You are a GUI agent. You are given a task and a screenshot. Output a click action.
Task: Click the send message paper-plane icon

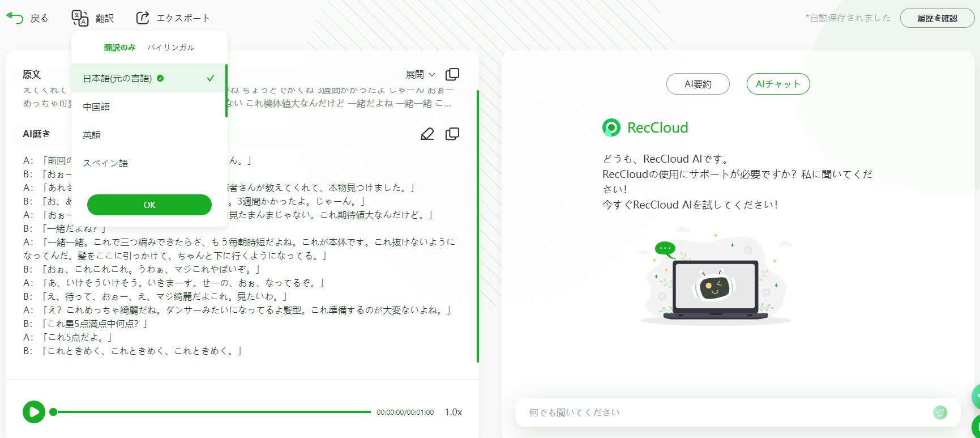(x=940, y=413)
